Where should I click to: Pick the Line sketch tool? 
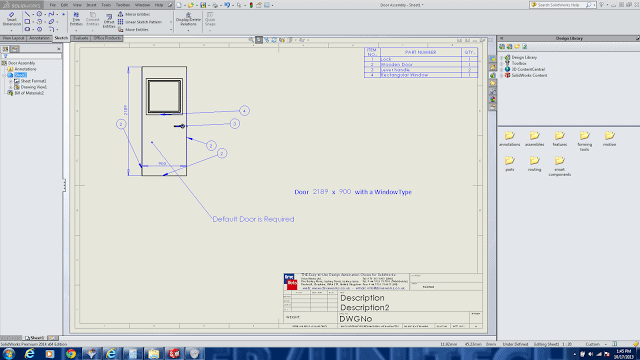pyautogui.click(x=27, y=14)
